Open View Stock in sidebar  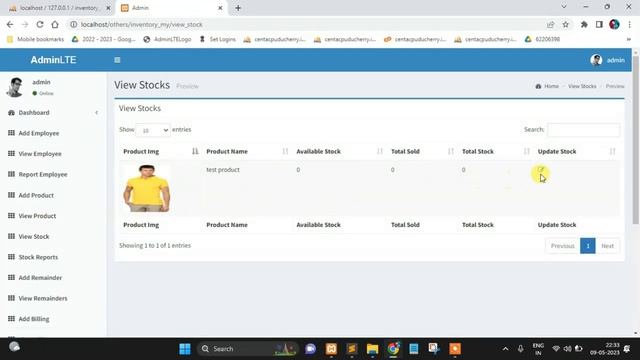(34, 236)
